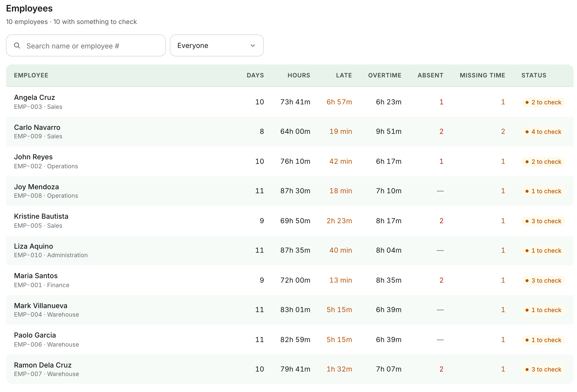Focus the Search name or employee # field
Viewport: 577px width, 392px height.
click(x=86, y=45)
